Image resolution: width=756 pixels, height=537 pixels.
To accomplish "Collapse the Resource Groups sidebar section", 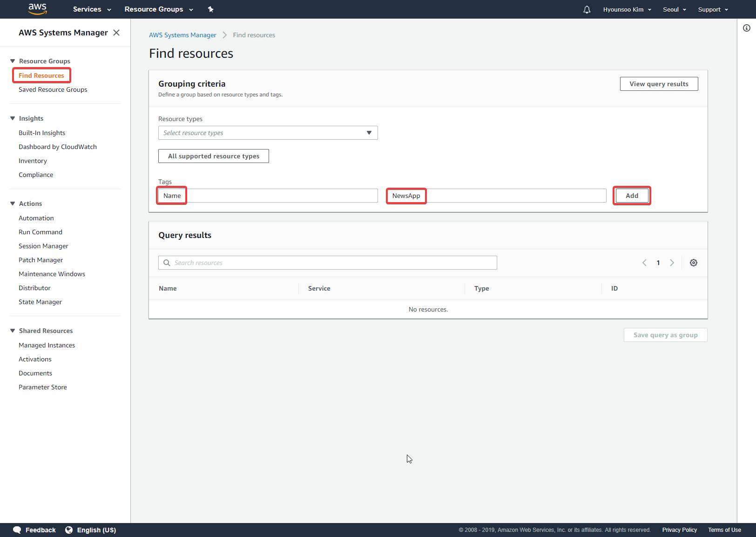I will pos(13,61).
